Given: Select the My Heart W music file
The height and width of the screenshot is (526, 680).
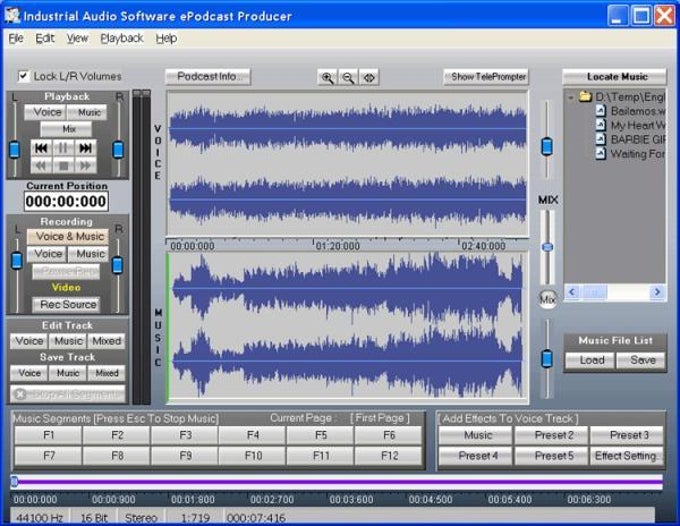Looking at the screenshot, I should click(631, 125).
